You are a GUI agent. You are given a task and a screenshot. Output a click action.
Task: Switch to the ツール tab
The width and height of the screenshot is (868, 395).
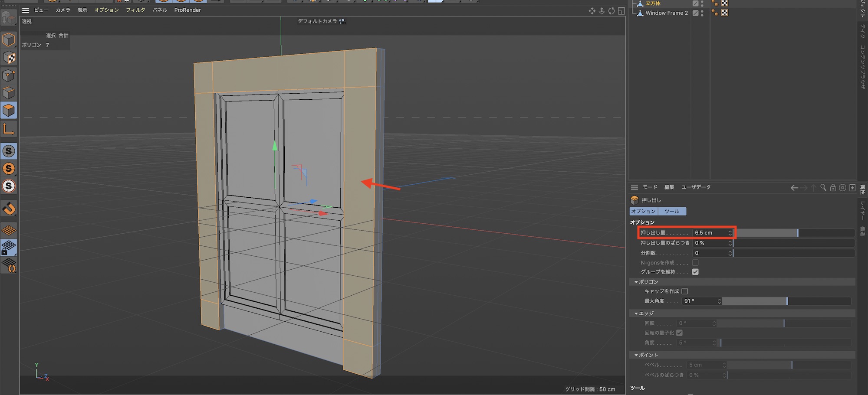pos(672,211)
